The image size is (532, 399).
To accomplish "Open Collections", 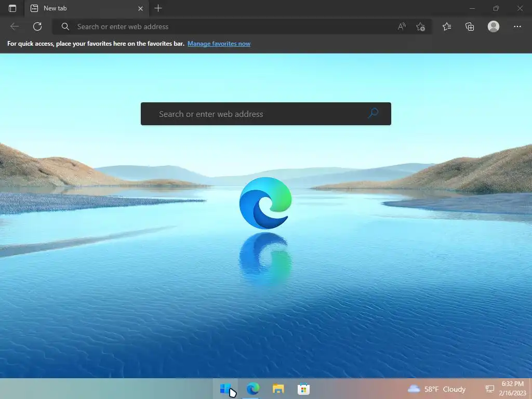I will [x=470, y=26].
